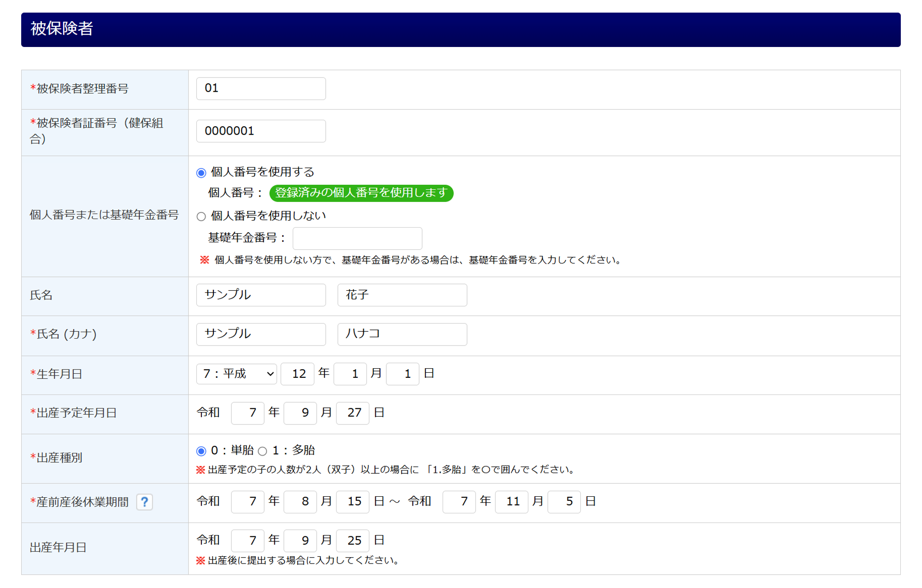Image resolution: width=922 pixels, height=588 pixels.
Task: Click expected delivery month field showing 9
Action: [x=300, y=413]
